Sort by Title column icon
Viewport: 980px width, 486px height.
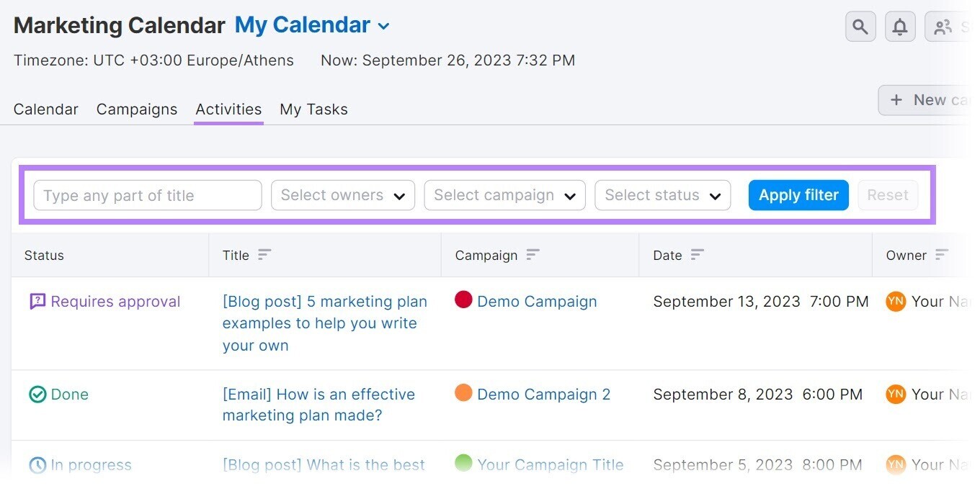point(264,255)
